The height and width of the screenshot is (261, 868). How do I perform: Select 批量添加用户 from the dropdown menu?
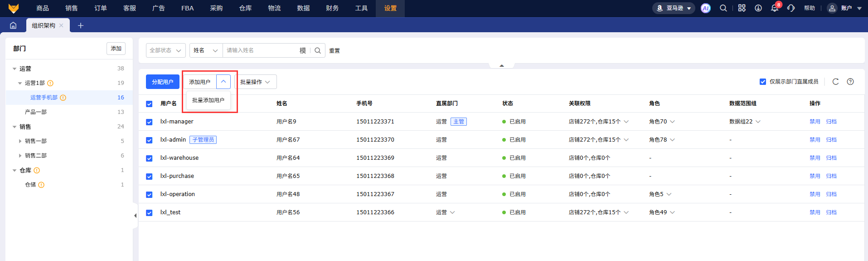point(208,100)
